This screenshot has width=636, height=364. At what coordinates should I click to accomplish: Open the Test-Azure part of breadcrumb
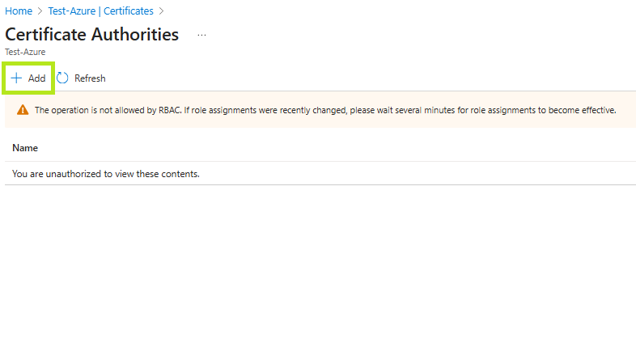coord(72,11)
